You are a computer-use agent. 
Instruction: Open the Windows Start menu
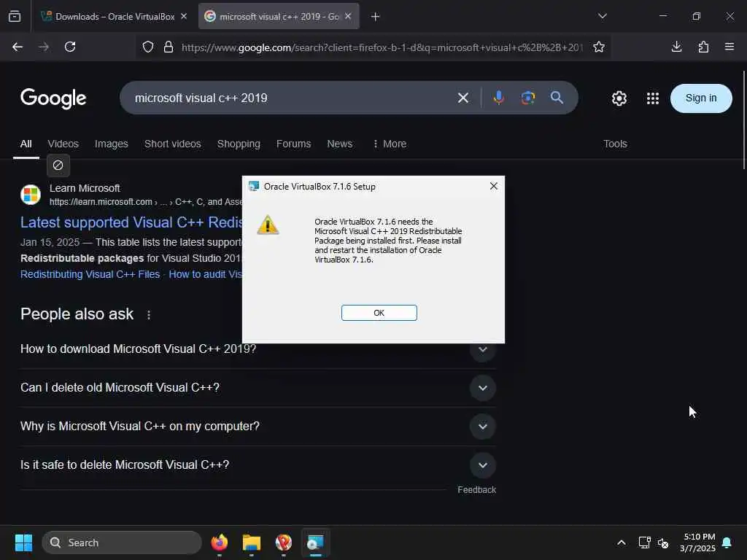pos(23,542)
